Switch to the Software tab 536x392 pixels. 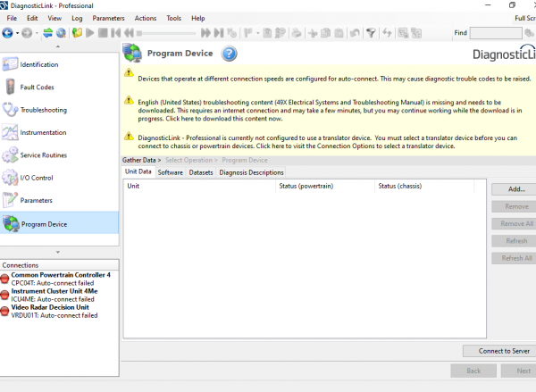point(171,172)
